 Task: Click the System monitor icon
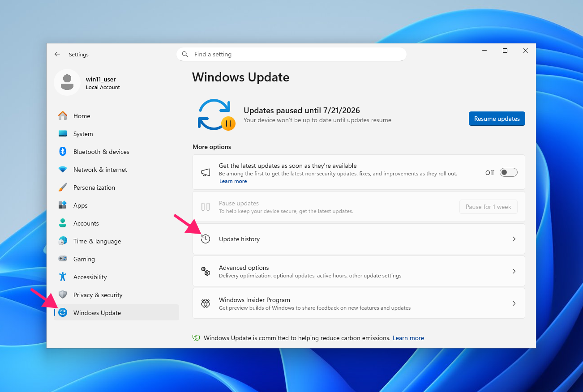63,134
